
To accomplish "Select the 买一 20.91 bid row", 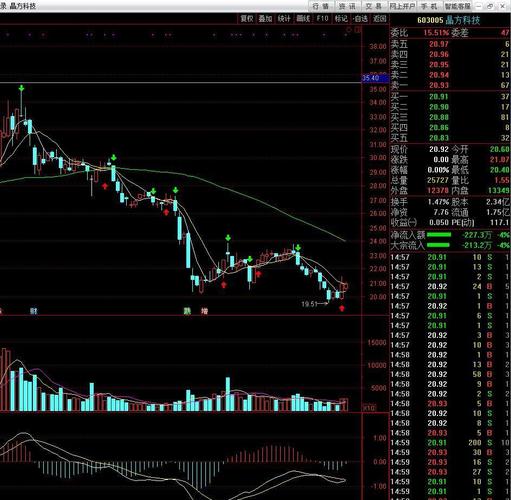I will pos(450,97).
